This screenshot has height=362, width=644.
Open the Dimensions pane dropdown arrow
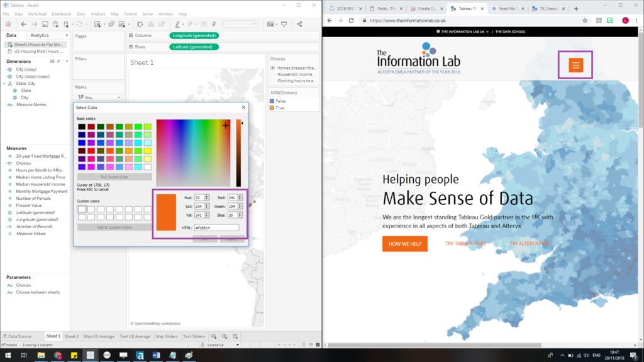67,61
